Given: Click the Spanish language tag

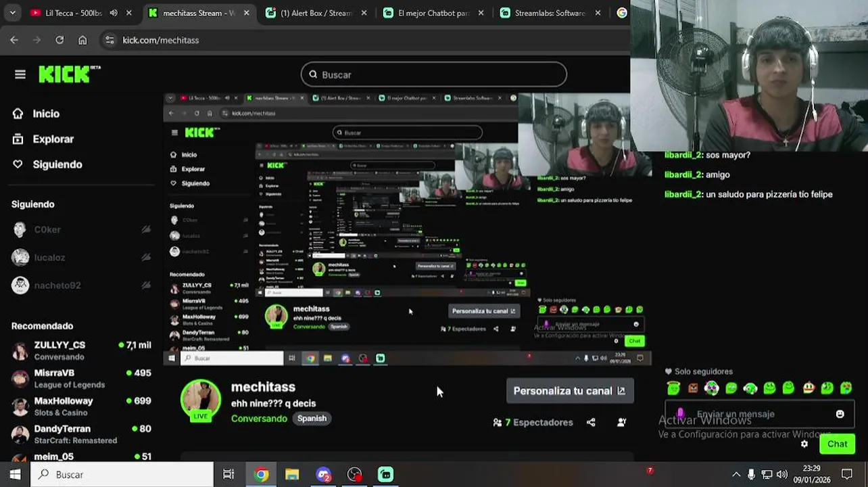Looking at the screenshot, I should point(312,418).
